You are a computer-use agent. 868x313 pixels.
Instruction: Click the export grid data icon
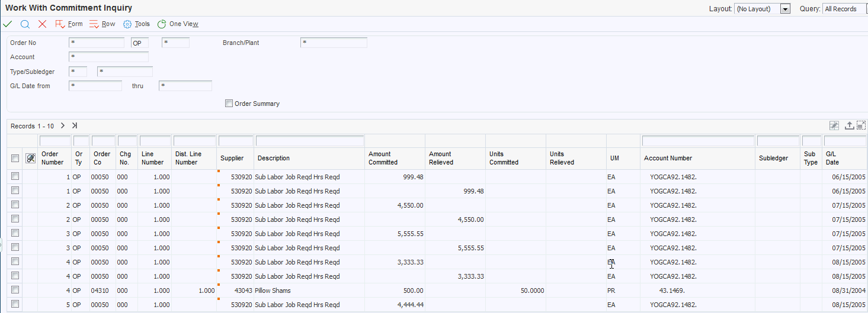(x=849, y=125)
